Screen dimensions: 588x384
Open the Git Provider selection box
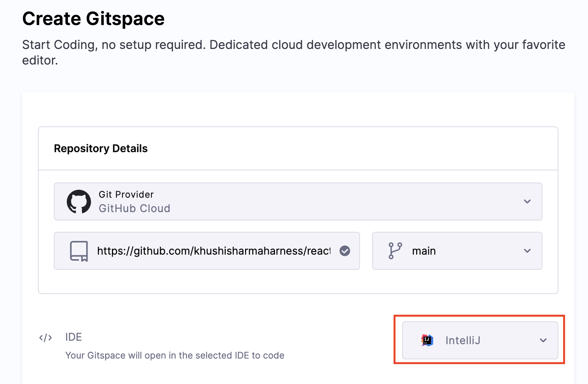[x=298, y=201]
